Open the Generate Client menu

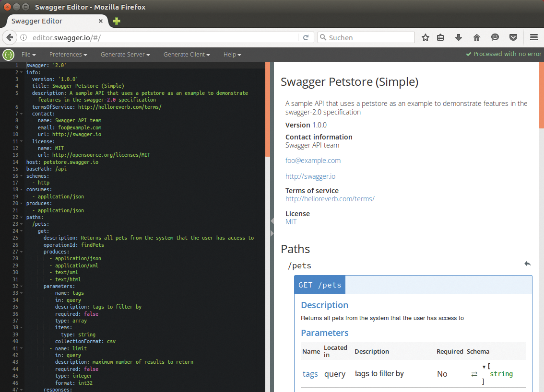pos(186,54)
